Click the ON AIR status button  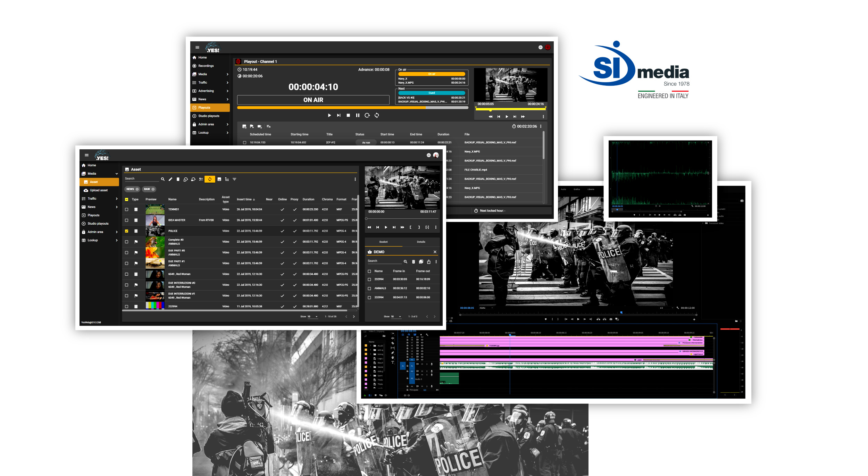click(x=313, y=100)
